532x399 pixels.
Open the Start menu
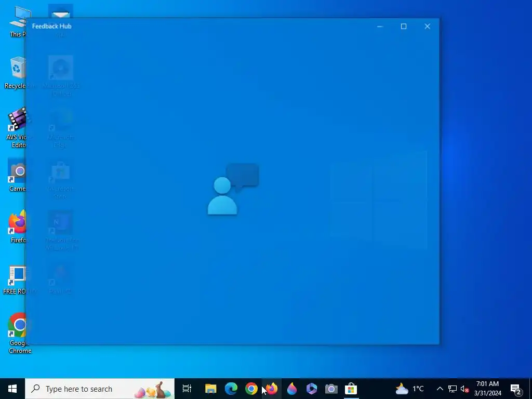pos(12,389)
